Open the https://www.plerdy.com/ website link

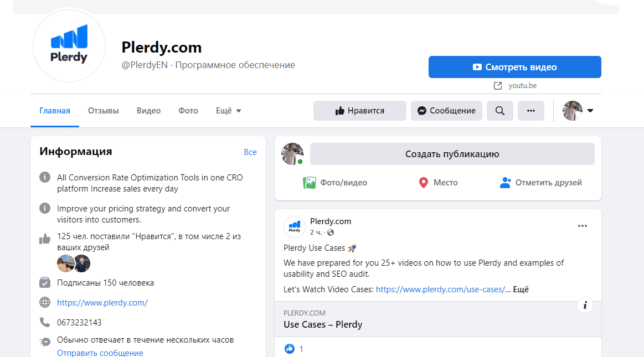102,303
